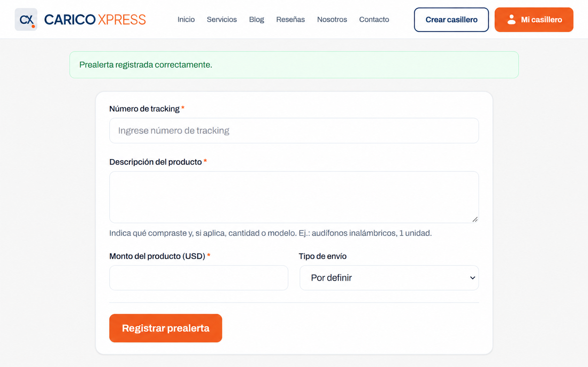Click the Crear casillero button
This screenshot has height=367, width=588.
pyautogui.click(x=451, y=20)
